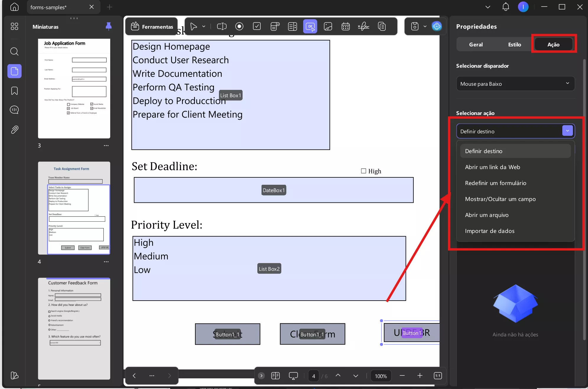
Task: Open the 100% zoom level dropdown
Action: (381, 376)
